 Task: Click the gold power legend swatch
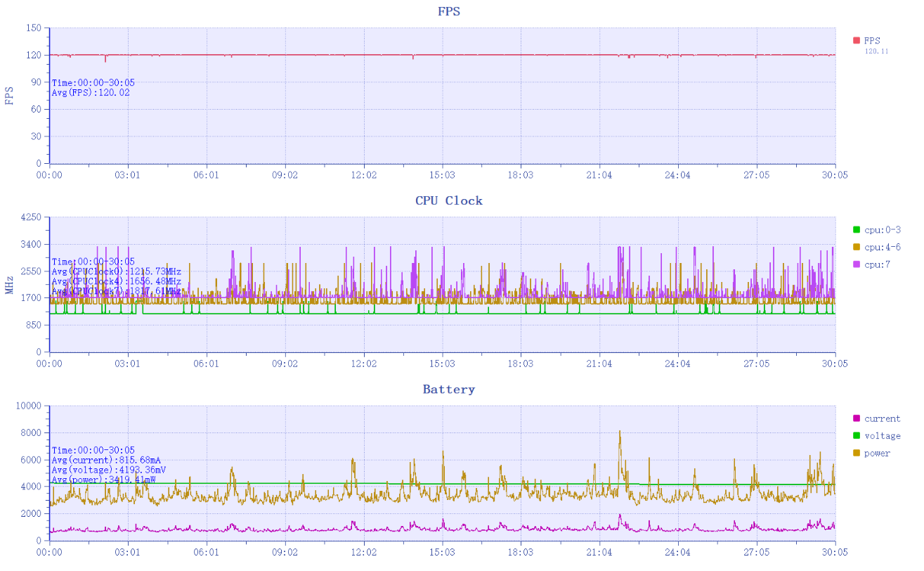coord(856,454)
